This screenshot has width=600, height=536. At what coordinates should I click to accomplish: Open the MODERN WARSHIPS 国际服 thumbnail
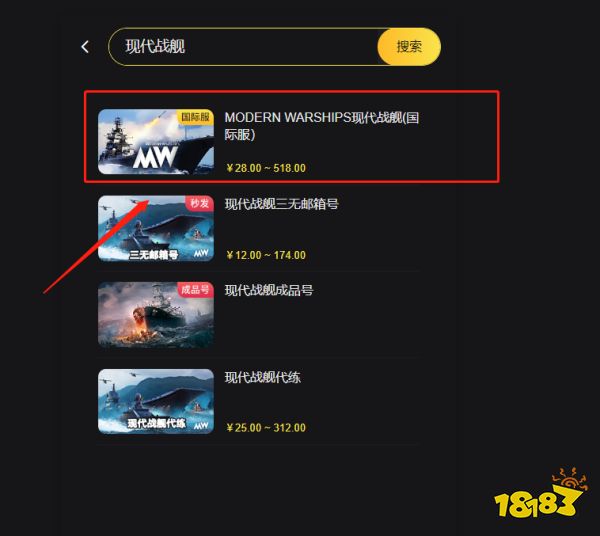point(156,142)
